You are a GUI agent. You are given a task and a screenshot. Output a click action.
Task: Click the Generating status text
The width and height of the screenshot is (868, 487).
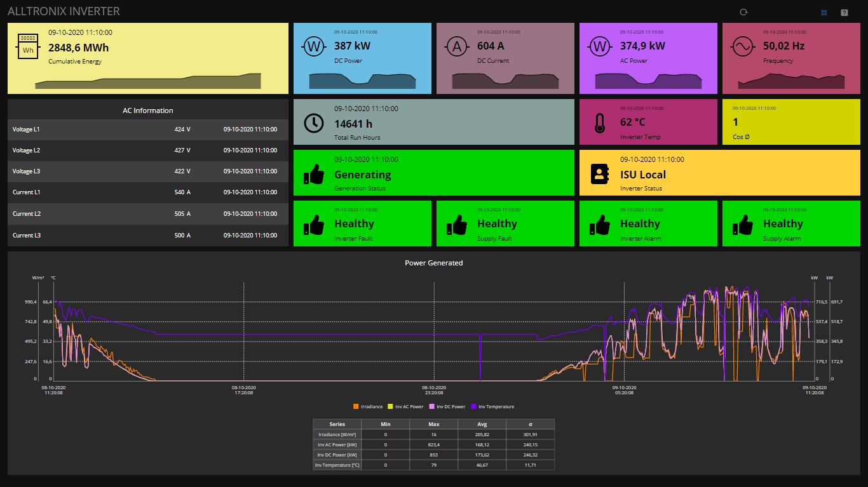click(x=363, y=175)
